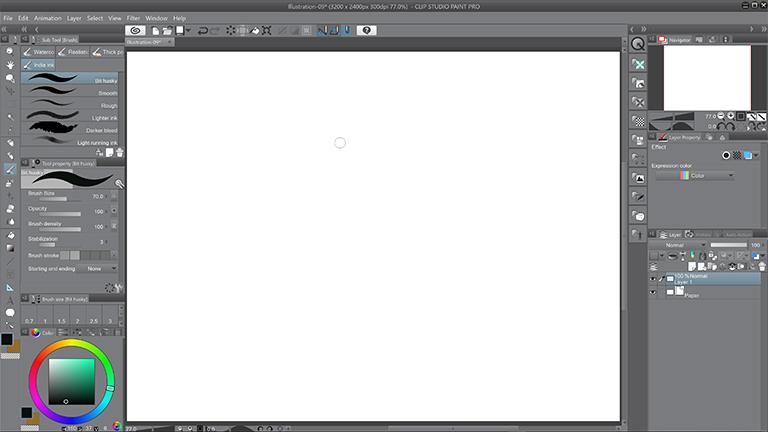This screenshot has height=432, width=768.
Task: Click the open file folder icon
Action: tap(168, 31)
